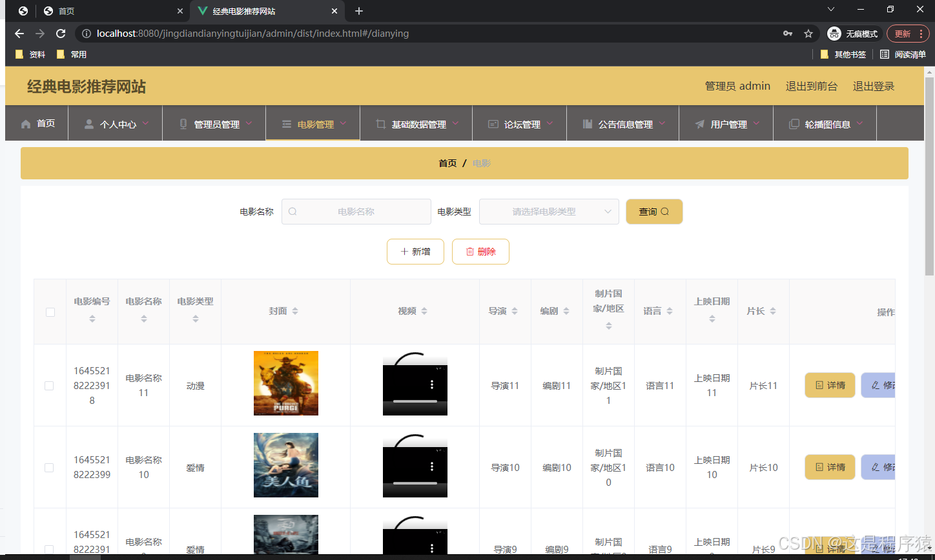The width and height of the screenshot is (935, 560).
Task: Open the 电影类型 select dropdown
Action: tap(549, 212)
